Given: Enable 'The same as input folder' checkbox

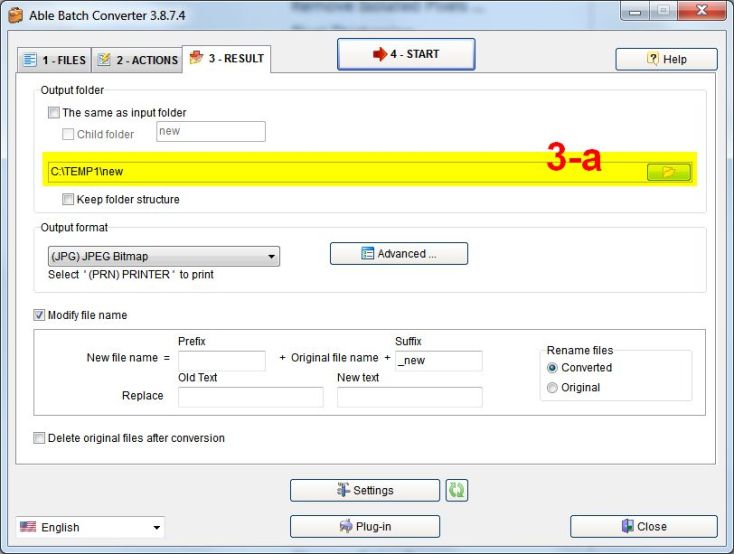Looking at the screenshot, I should (x=54, y=112).
